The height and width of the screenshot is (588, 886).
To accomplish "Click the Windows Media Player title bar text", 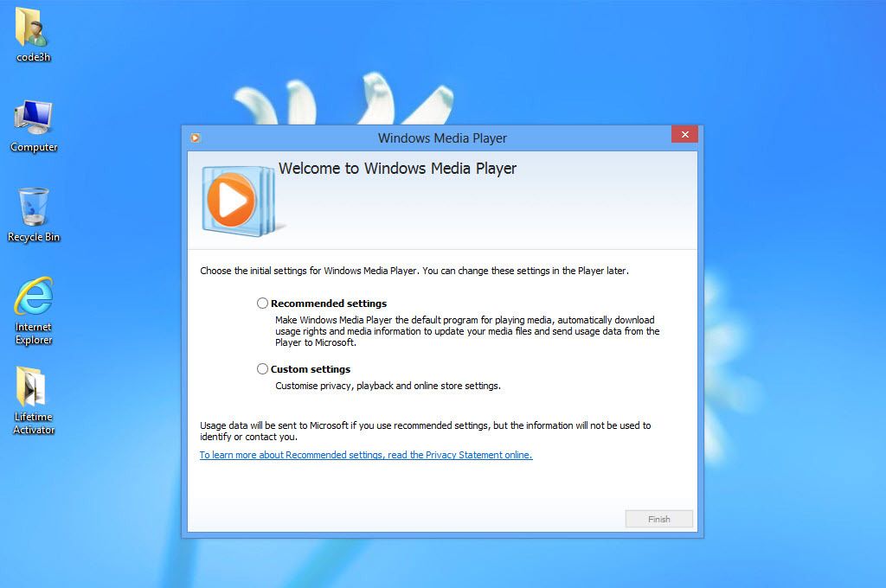I will pyautogui.click(x=442, y=138).
